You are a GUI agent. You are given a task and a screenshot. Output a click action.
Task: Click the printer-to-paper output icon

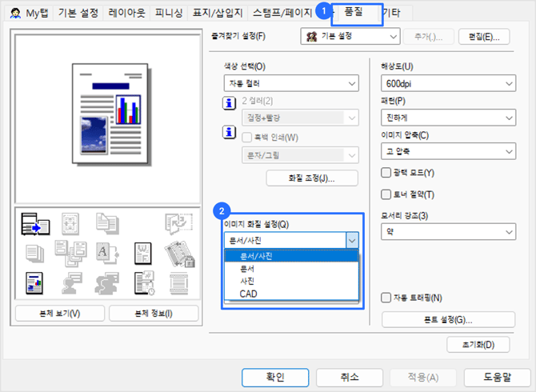[35, 224]
